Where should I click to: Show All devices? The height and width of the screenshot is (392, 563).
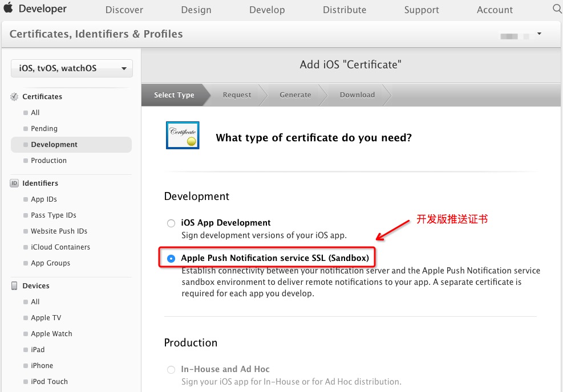[35, 301]
